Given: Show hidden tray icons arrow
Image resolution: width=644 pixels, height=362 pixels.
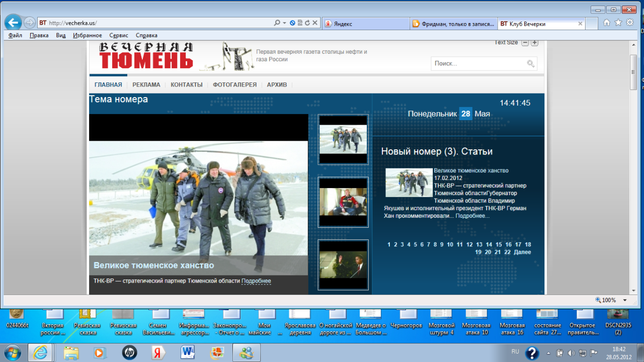Looking at the screenshot, I should 549,352.
